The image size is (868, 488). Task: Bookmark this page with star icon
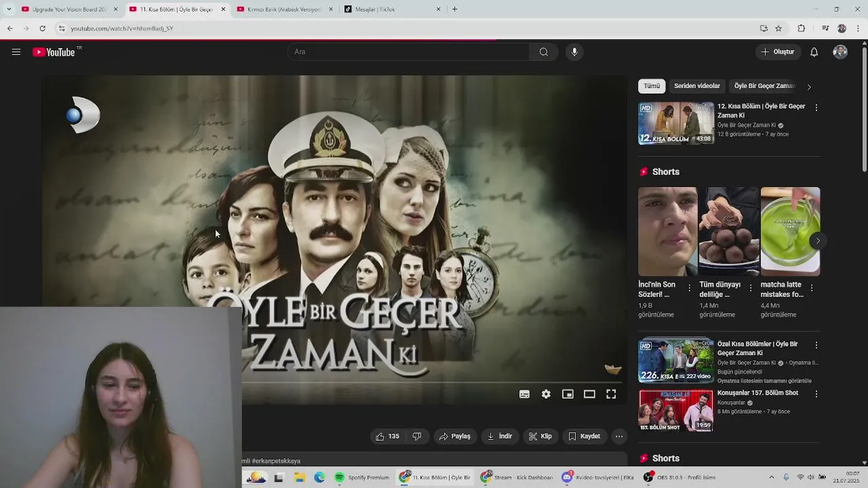(x=778, y=28)
